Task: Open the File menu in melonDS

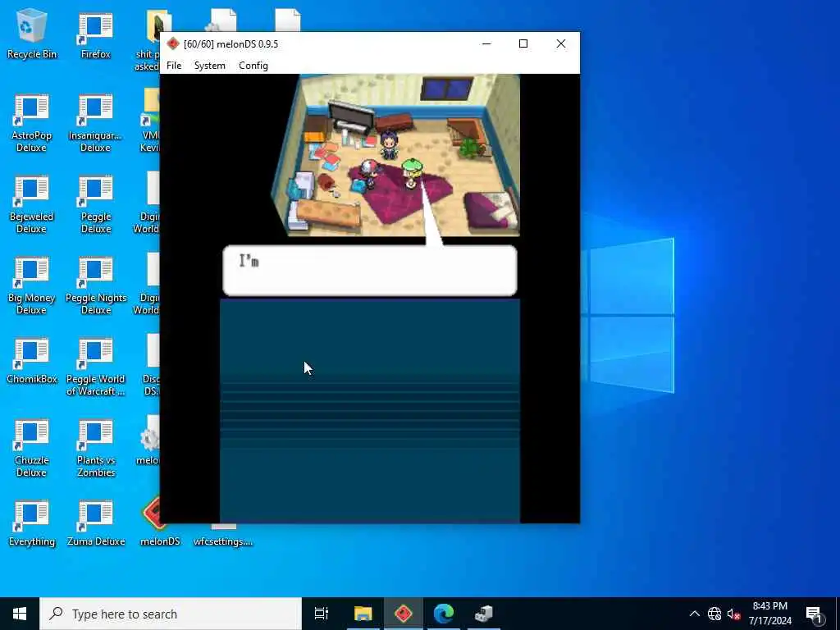Action: coord(174,66)
